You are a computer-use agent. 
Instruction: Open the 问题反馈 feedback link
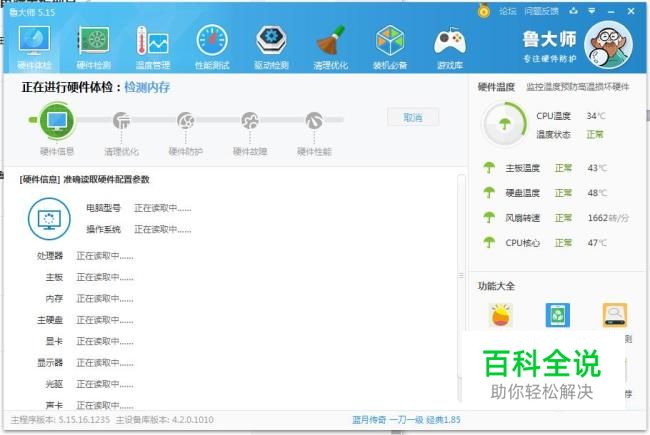[x=541, y=12]
